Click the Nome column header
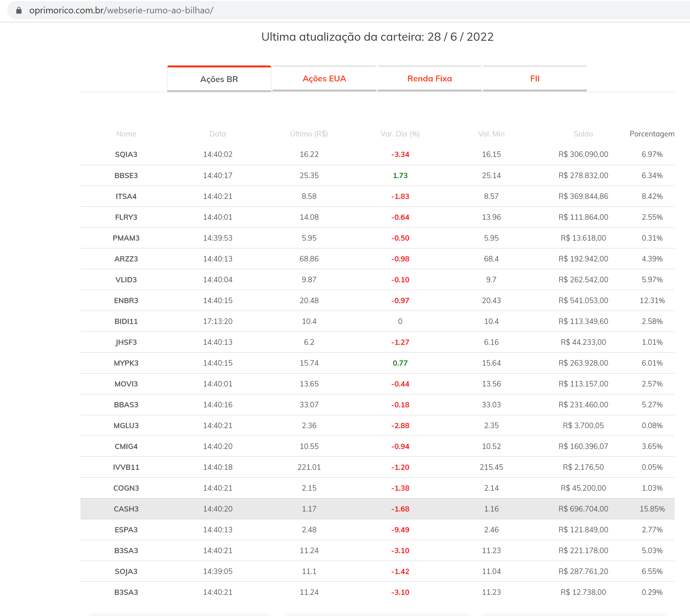Viewport: 690px width, 616px height. 126,134
